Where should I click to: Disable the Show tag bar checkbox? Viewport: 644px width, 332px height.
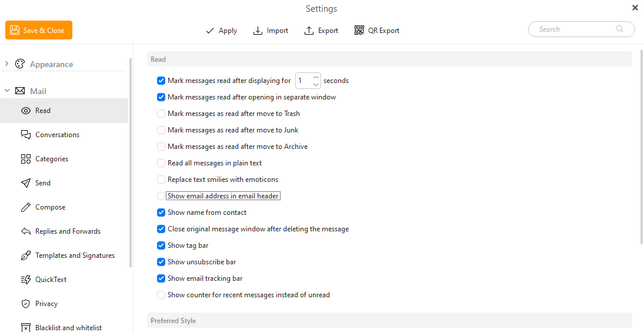161,245
